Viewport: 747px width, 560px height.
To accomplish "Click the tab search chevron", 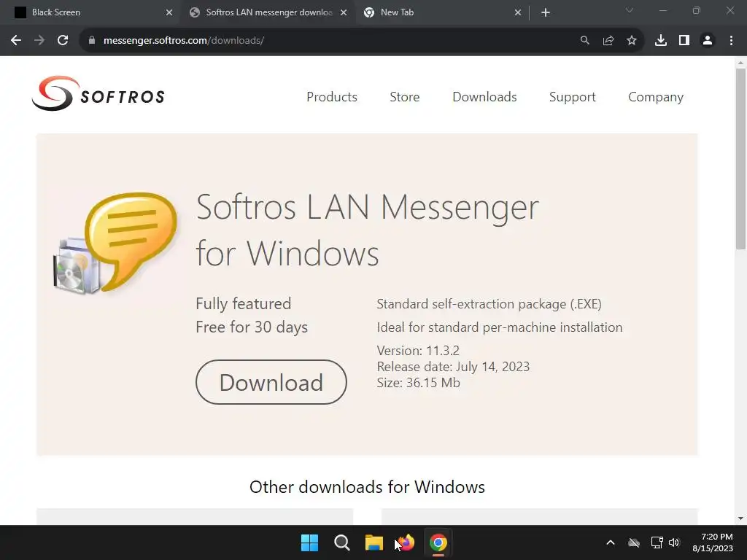I will pyautogui.click(x=630, y=10).
